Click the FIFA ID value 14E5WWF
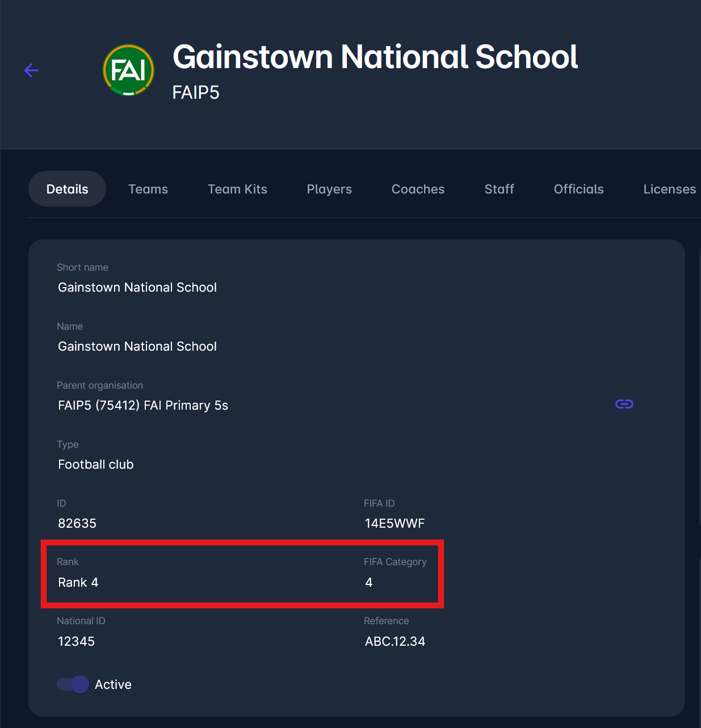 pyautogui.click(x=394, y=524)
